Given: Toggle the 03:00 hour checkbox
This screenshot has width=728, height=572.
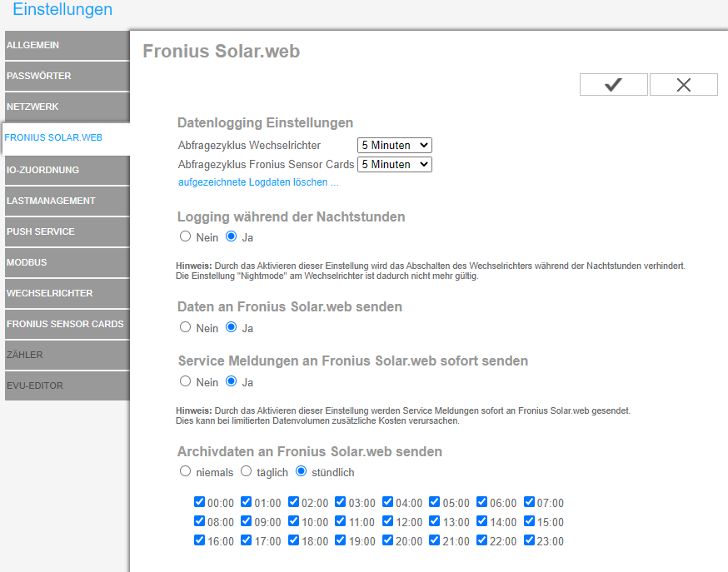Looking at the screenshot, I should click(x=341, y=502).
